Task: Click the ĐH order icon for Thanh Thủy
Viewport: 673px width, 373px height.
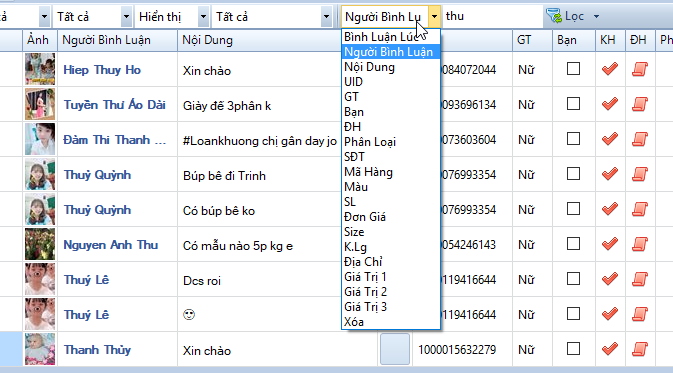Action: tap(640, 349)
